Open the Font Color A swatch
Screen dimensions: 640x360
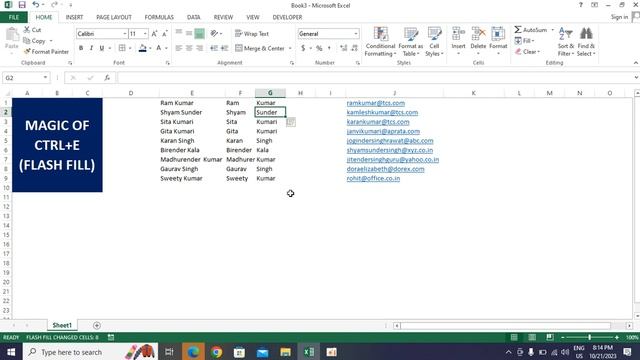coord(159,48)
